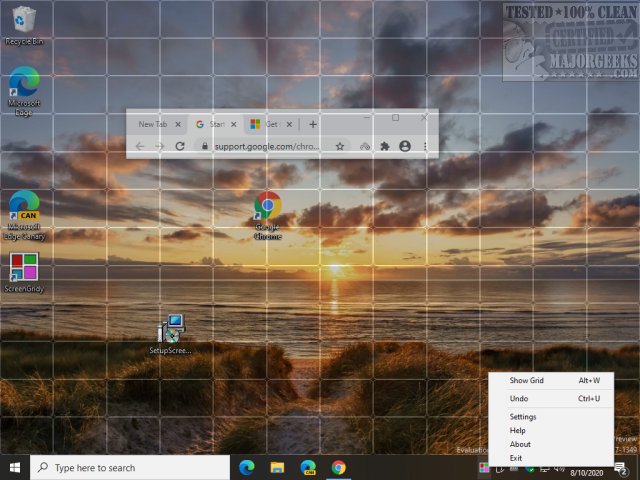Open File Explorer from the taskbar

(x=277, y=467)
